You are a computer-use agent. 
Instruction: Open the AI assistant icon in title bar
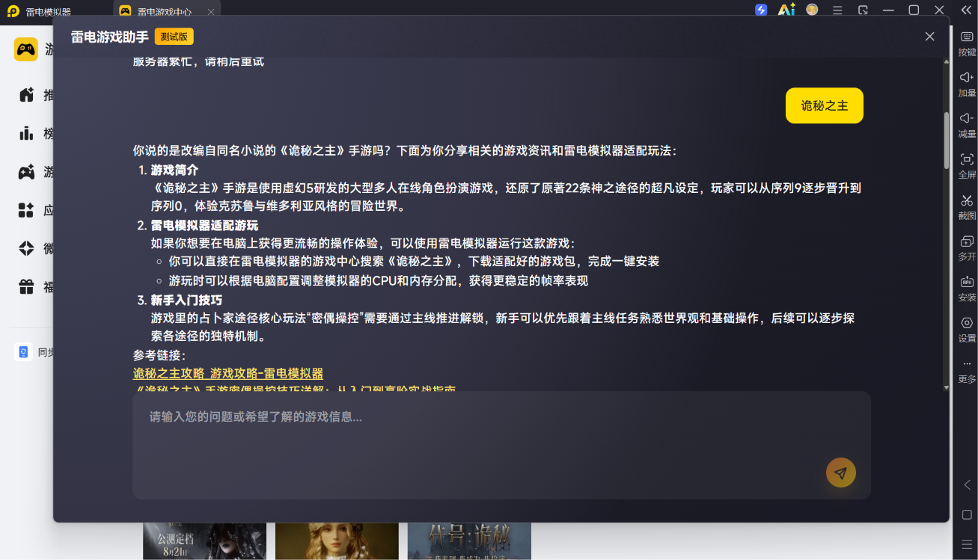pos(786,10)
